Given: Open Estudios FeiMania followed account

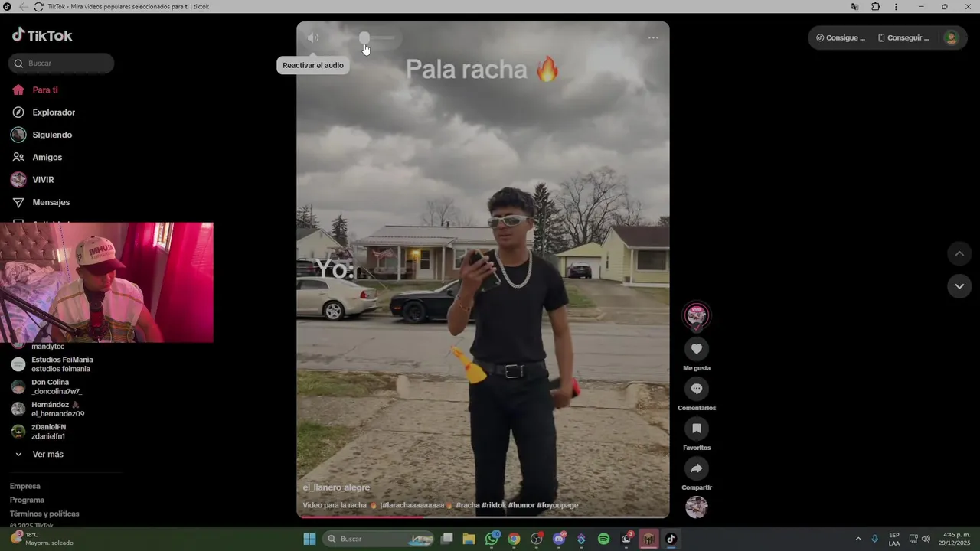Looking at the screenshot, I should (x=61, y=364).
